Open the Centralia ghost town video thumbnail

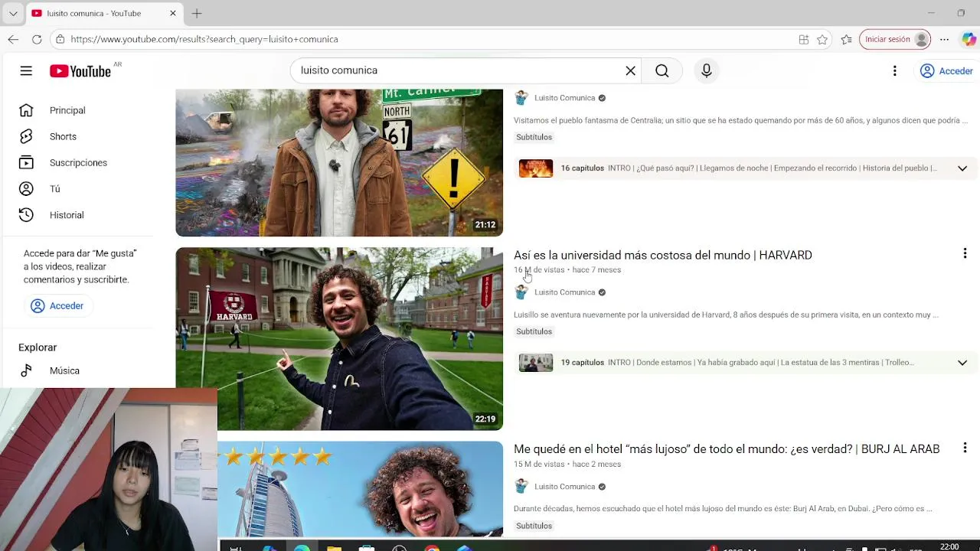(x=339, y=162)
